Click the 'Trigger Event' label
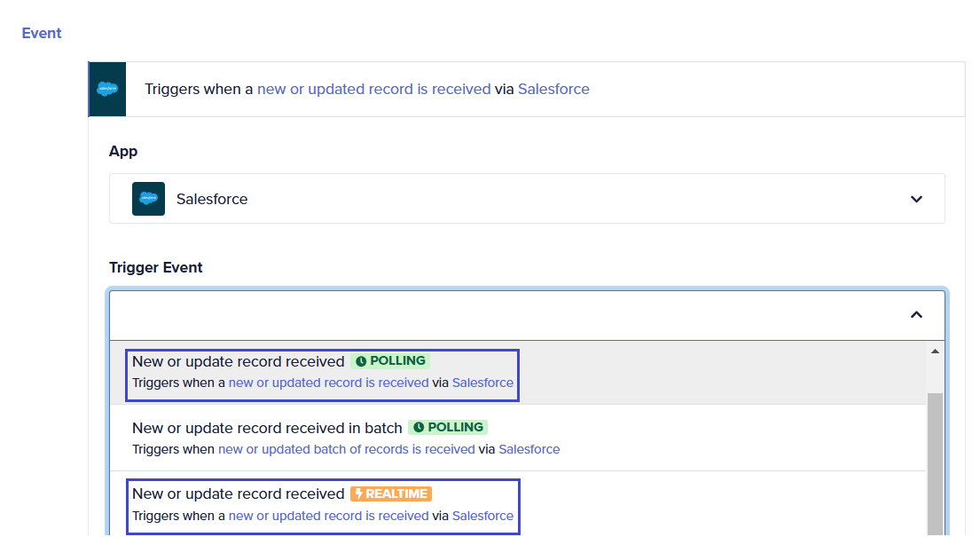This screenshot has width=980, height=537. pos(155,268)
